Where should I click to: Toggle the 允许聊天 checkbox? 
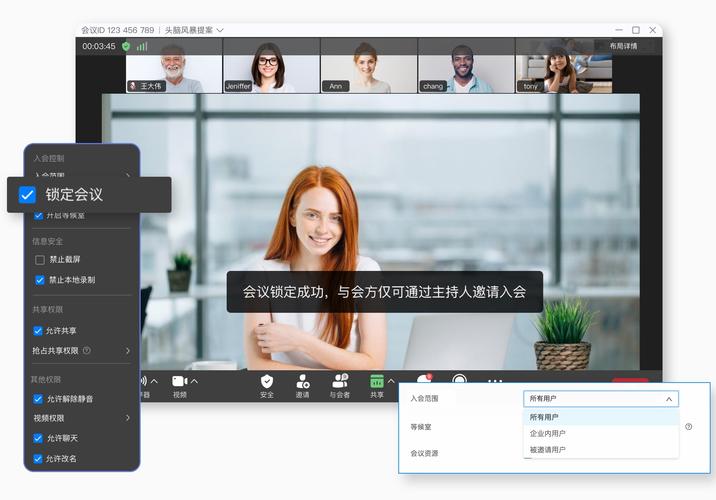[x=38, y=438]
